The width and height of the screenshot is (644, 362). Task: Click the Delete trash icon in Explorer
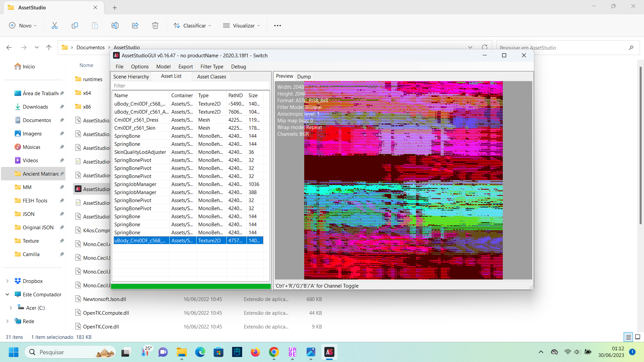coord(155,25)
